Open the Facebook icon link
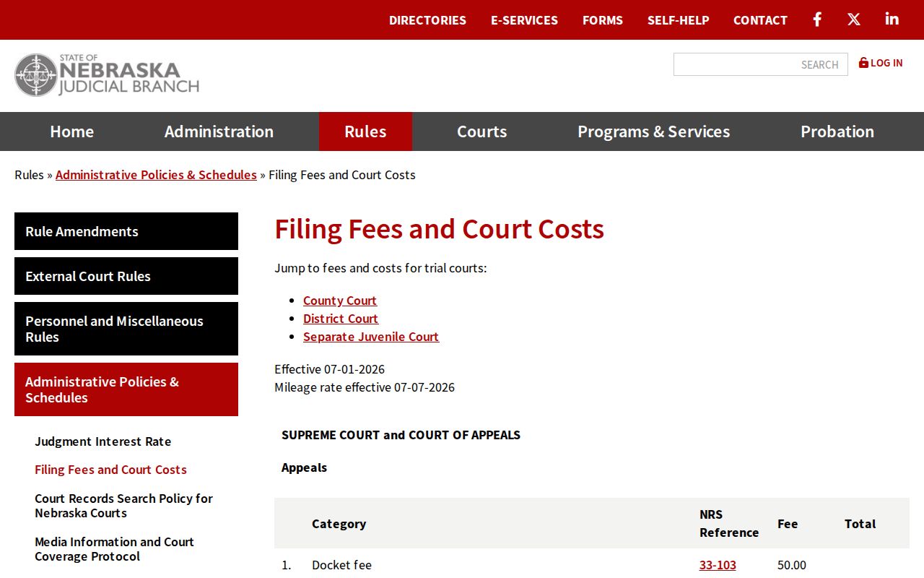924x578 pixels. pos(817,20)
